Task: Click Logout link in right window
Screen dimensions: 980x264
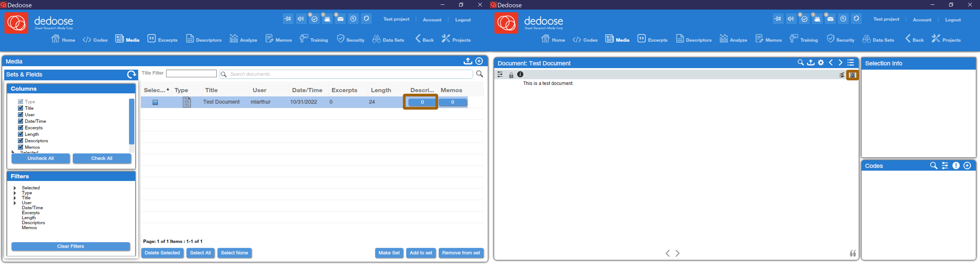Action: 953,20
